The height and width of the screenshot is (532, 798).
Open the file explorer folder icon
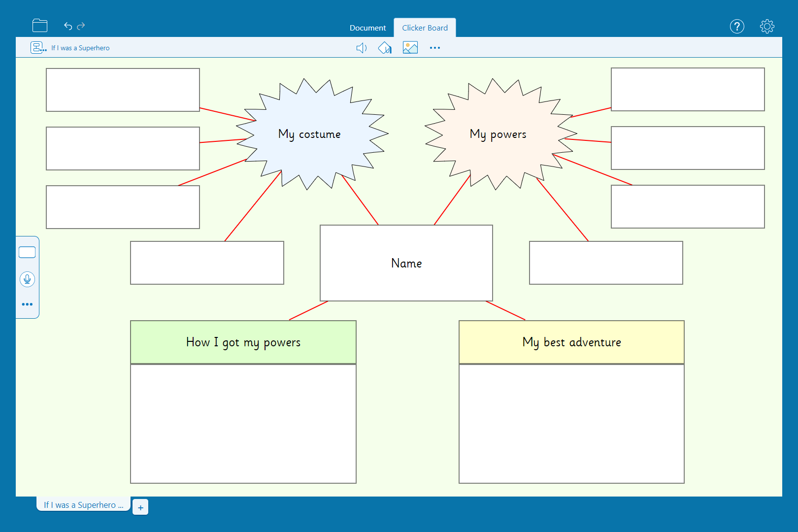click(40, 26)
